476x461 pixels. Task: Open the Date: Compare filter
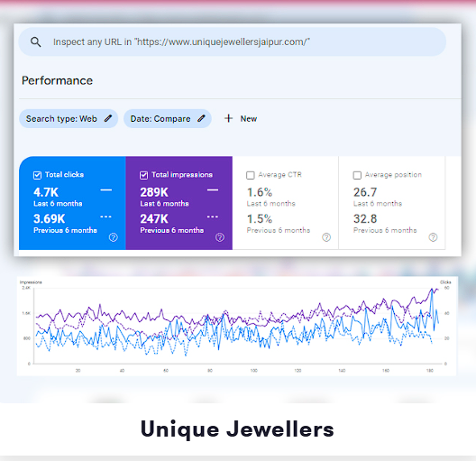[168, 118]
